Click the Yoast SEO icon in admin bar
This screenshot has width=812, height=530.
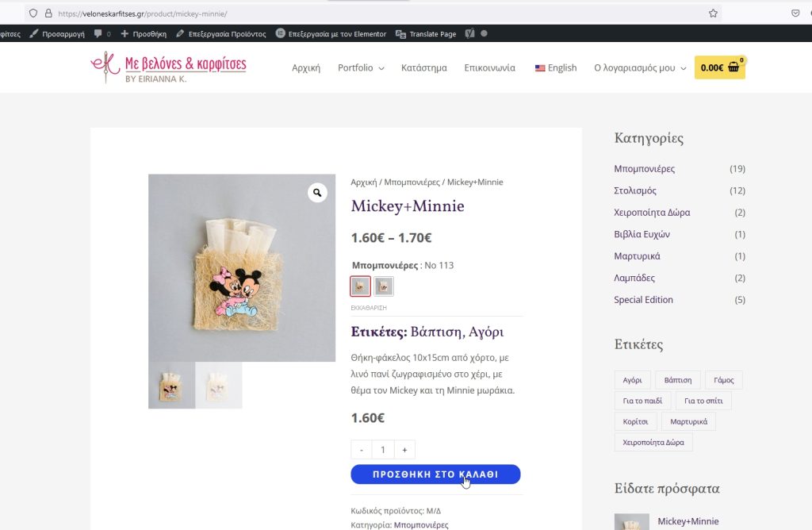[x=469, y=34]
